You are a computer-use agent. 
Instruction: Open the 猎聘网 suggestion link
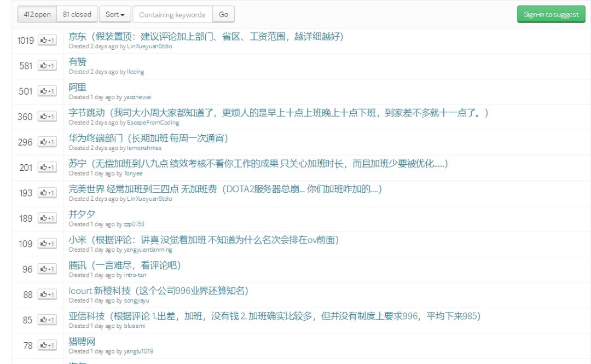click(82, 342)
